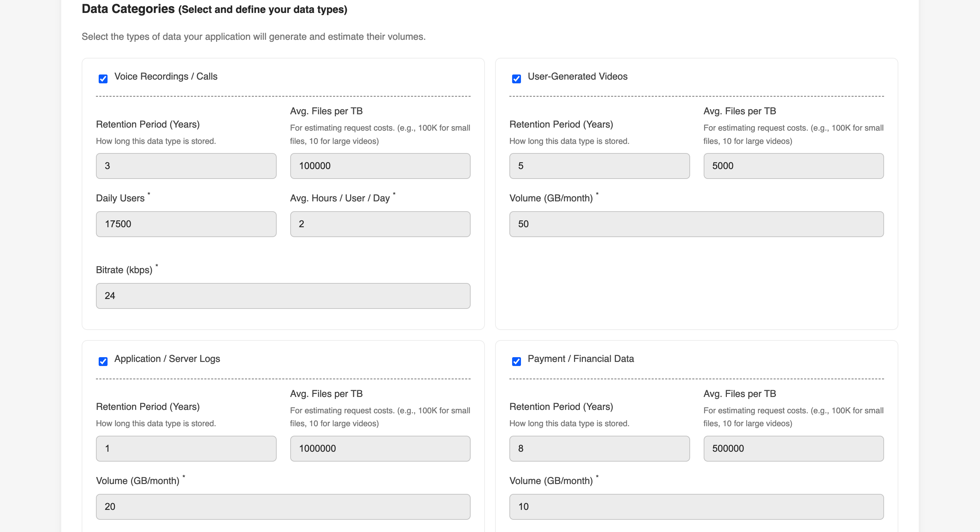Click Payment Data retention period field
Image resolution: width=980 pixels, height=532 pixels.
click(x=599, y=448)
